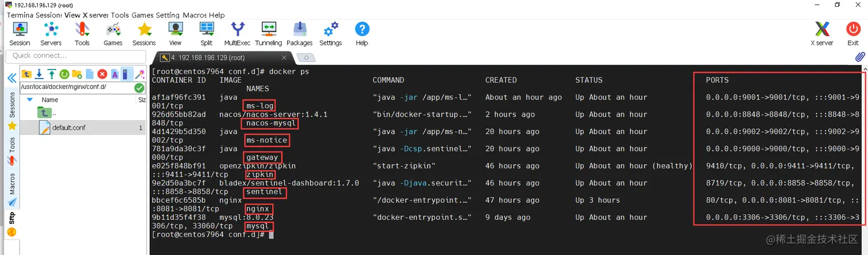Refresh the current SFTP folder
The height and width of the screenshot is (255, 868).
[64, 74]
